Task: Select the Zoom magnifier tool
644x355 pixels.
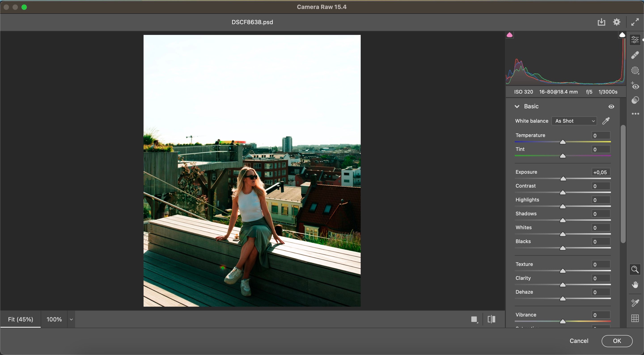Action: click(x=635, y=269)
